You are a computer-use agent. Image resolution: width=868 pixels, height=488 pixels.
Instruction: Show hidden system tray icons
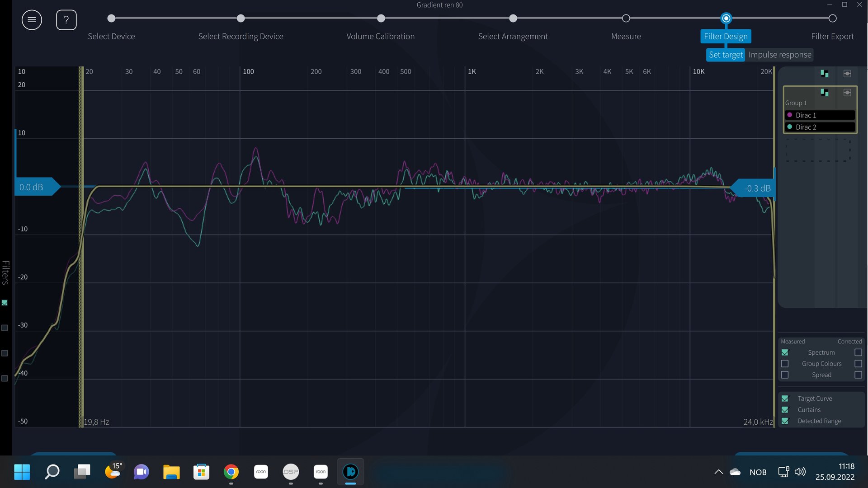(x=718, y=472)
